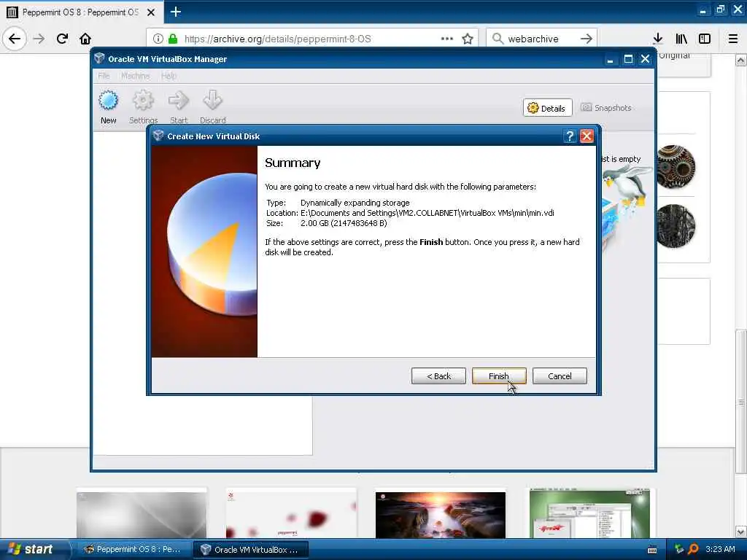
Task: Open a new browser tab
Action: [x=175, y=12]
